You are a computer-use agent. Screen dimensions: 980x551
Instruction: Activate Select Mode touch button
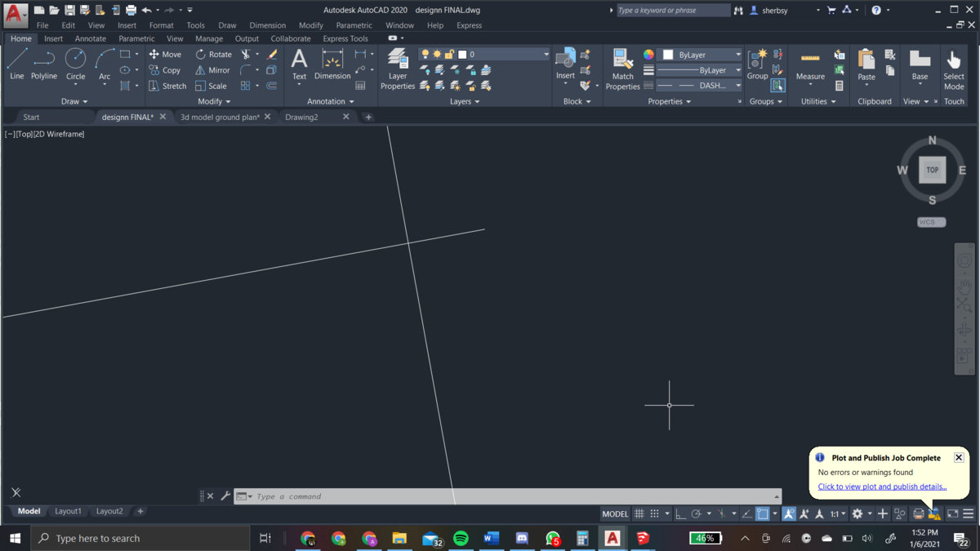pyautogui.click(x=954, y=69)
